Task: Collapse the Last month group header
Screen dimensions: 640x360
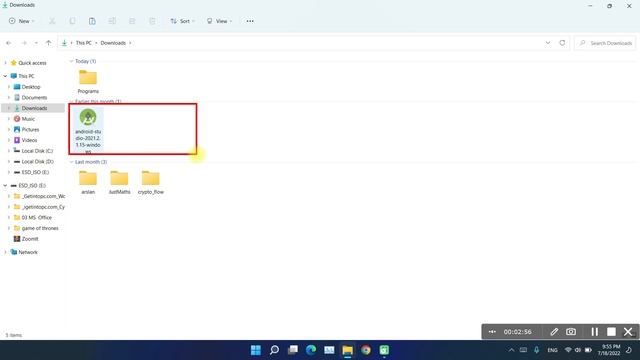Action: pyautogui.click(x=71, y=162)
